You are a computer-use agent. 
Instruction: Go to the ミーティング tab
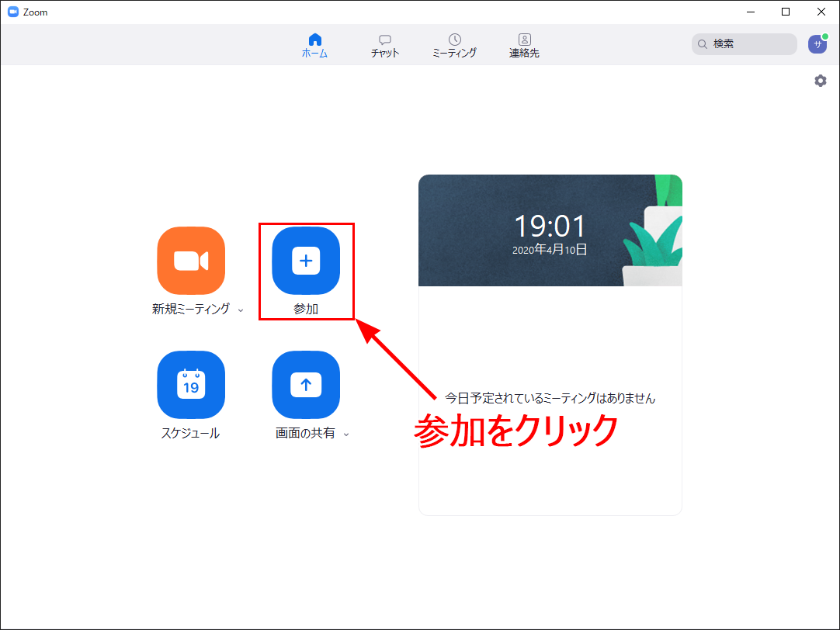(454, 46)
